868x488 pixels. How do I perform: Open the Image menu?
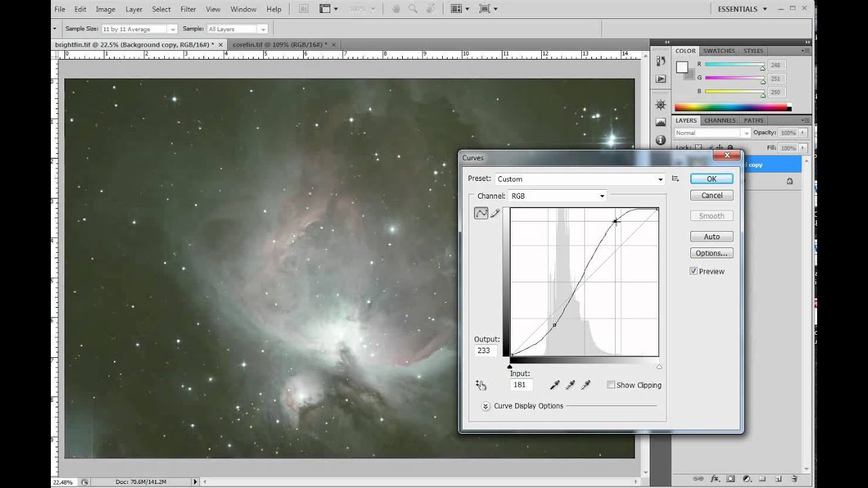(105, 9)
